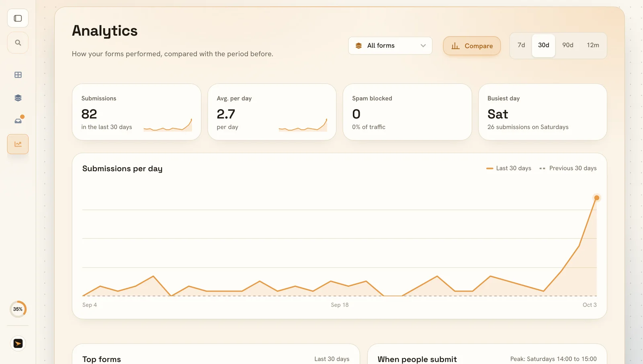Open search from the sidebar magnifier
643x364 pixels.
pyautogui.click(x=18, y=43)
